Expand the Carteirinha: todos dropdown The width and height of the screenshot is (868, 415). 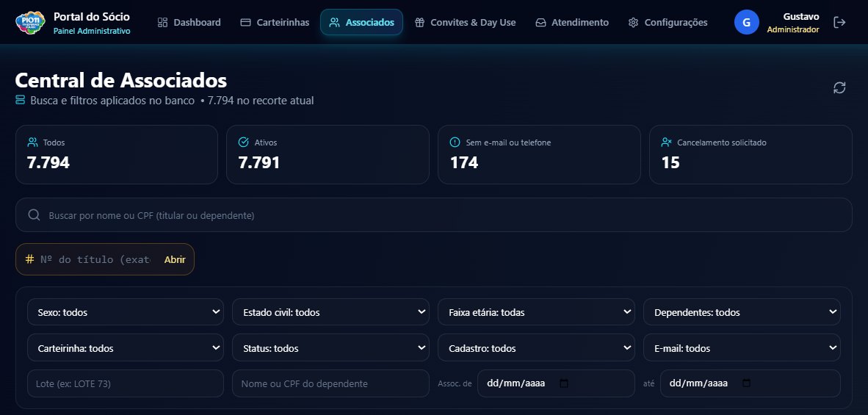pyautogui.click(x=126, y=347)
